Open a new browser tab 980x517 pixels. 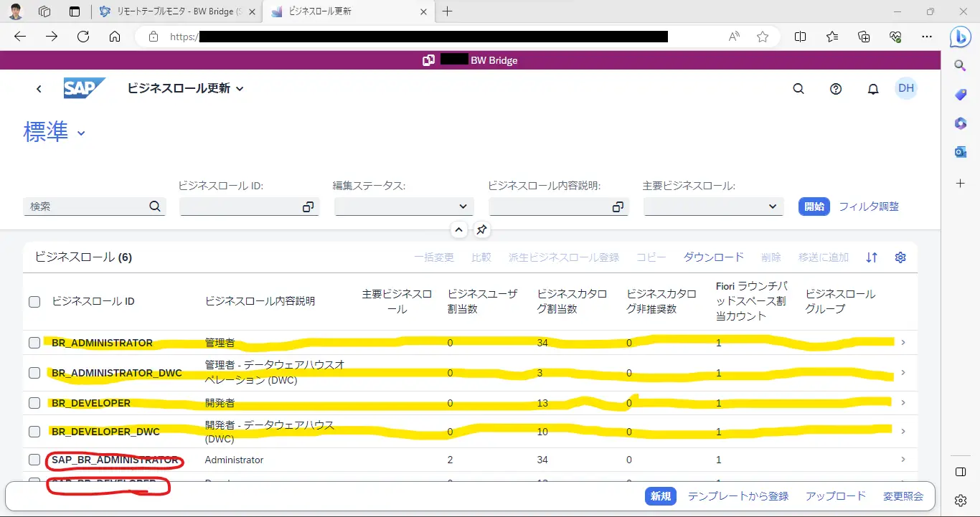coord(448,11)
